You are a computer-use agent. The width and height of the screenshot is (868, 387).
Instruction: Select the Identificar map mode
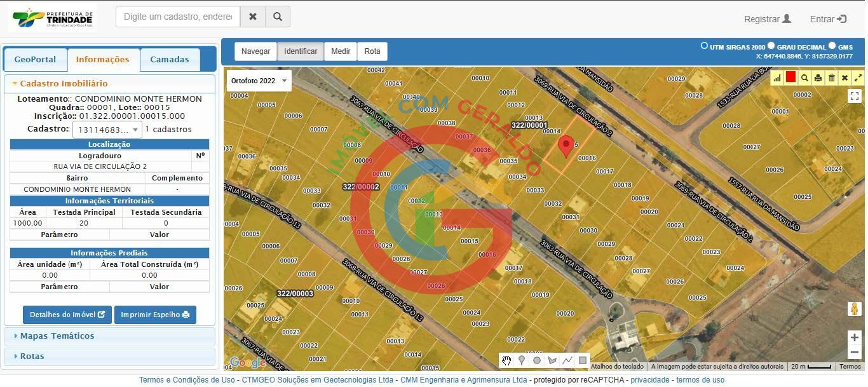coord(301,51)
